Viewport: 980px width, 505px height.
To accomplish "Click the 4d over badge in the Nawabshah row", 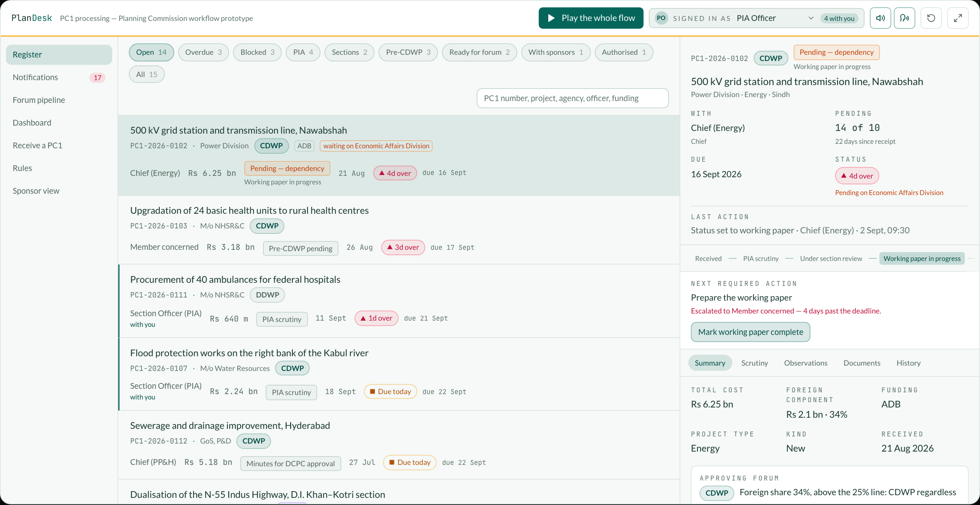I will point(395,173).
